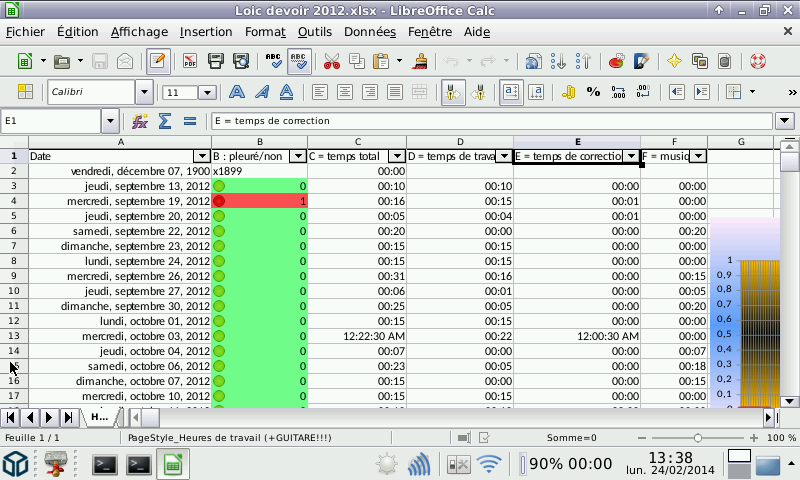
Task: Open the Borders dropdown arrow
Action: coord(753,92)
